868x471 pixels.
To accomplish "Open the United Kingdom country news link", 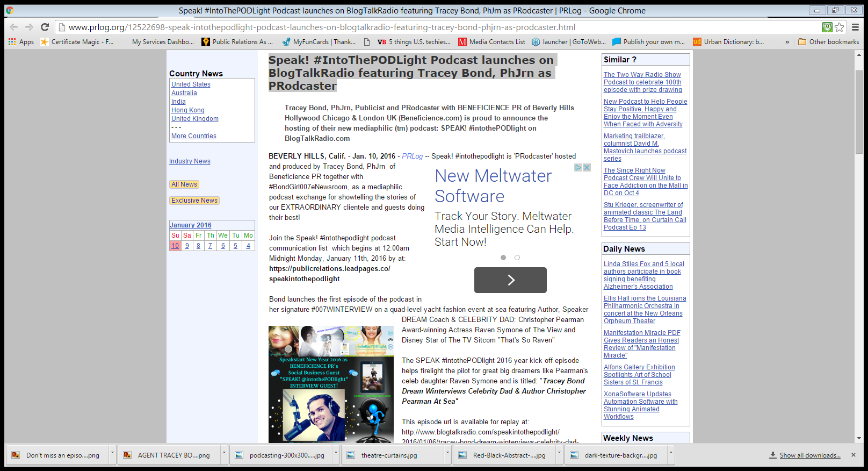I will tap(194, 119).
